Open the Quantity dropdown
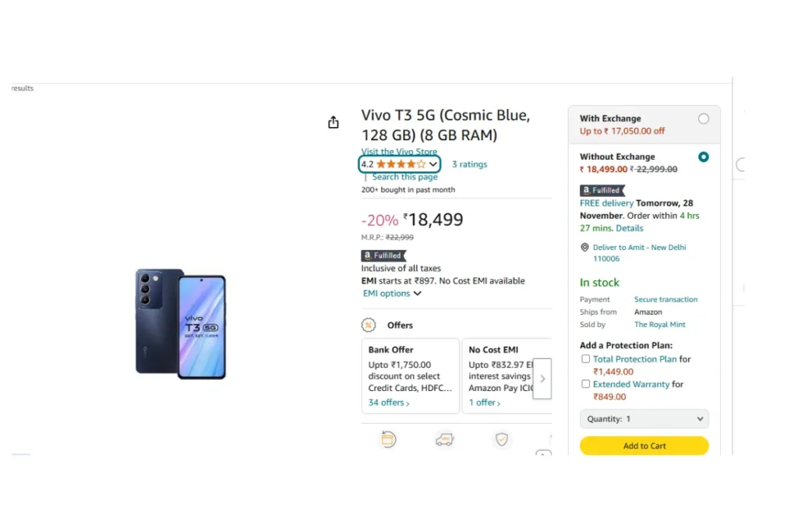Viewport: 798px width, 532px height. click(x=644, y=418)
